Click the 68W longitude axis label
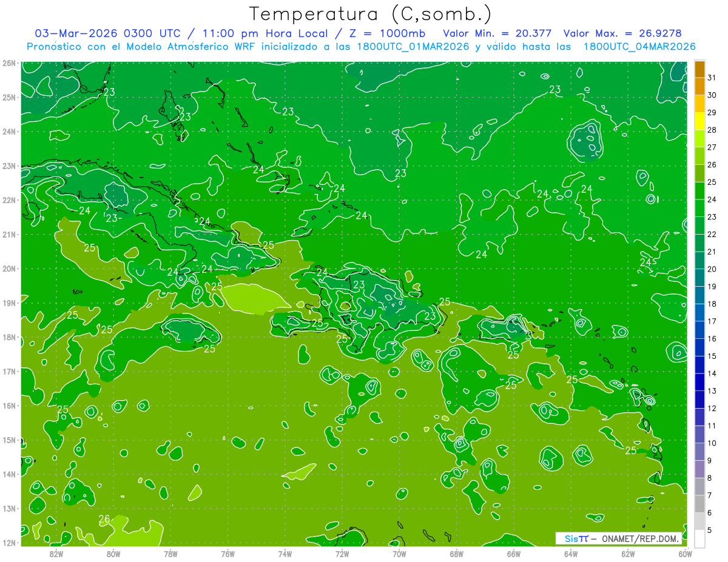The image size is (728, 562). [457, 554]
